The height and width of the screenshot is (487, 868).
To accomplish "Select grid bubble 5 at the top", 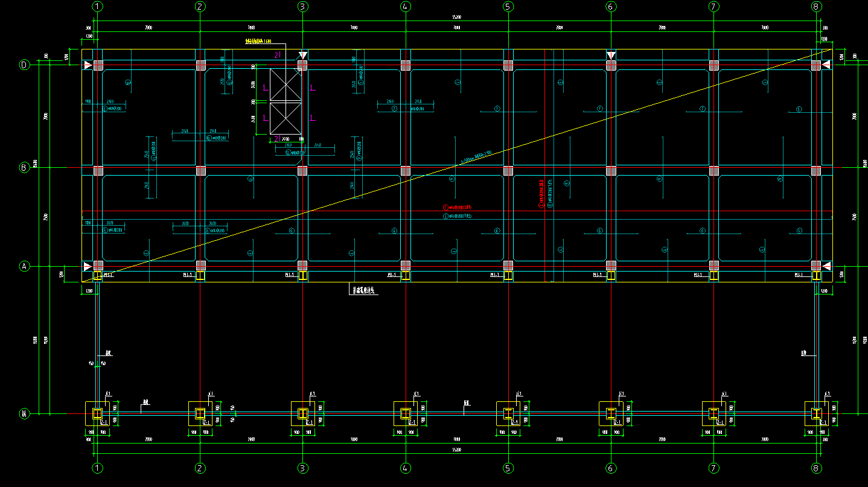I will point(508,7).
